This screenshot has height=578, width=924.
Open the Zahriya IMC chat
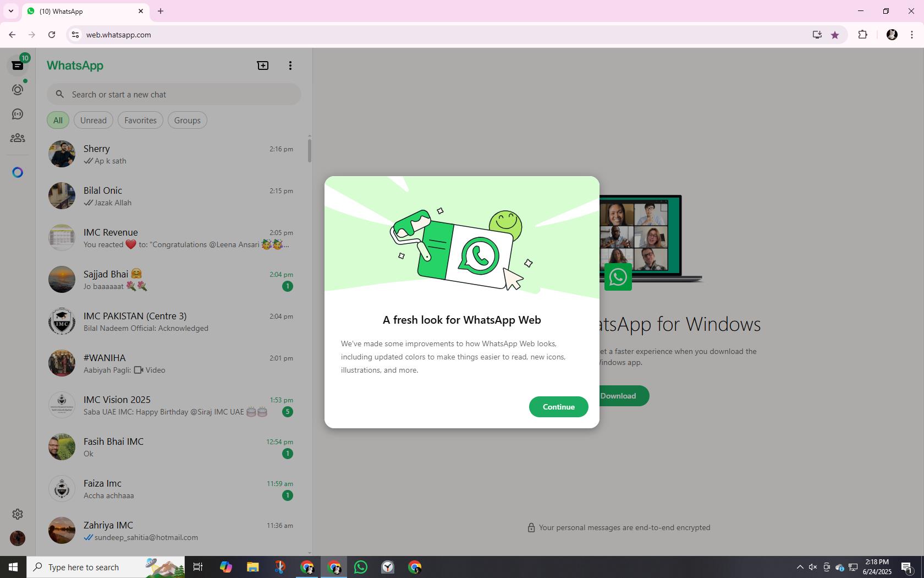click(172, 531)
